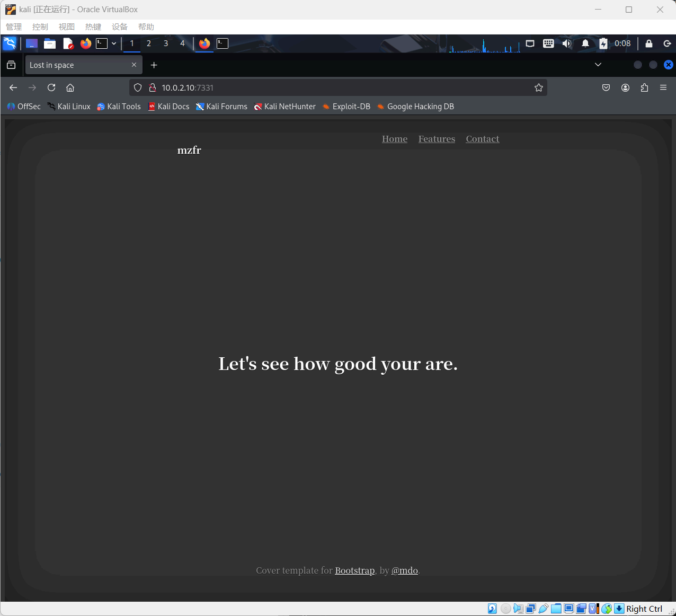This screenshot has width=676, height=616.
Task: Click the Bootstrap footer link
Action: [354, 570]
